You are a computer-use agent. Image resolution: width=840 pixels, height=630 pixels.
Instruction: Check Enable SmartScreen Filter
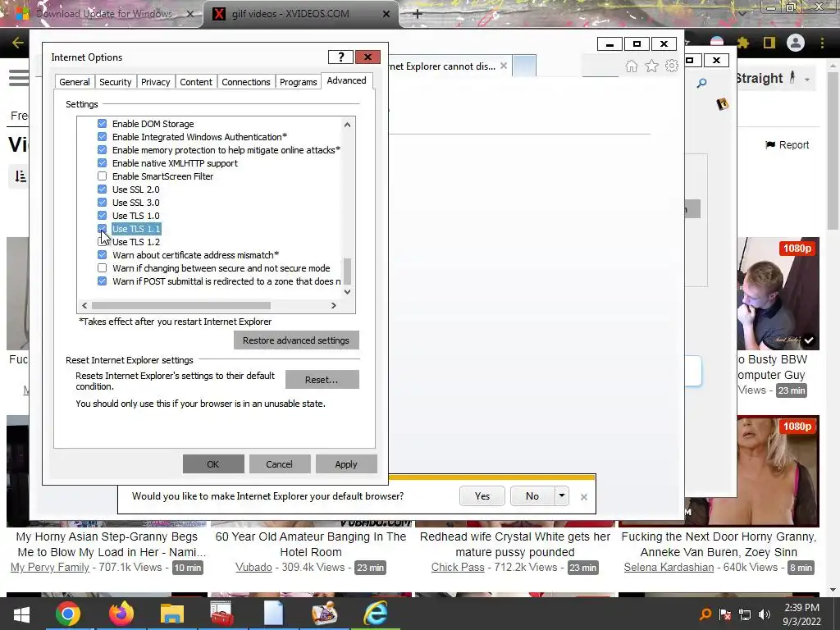click(x=103, y=176)
